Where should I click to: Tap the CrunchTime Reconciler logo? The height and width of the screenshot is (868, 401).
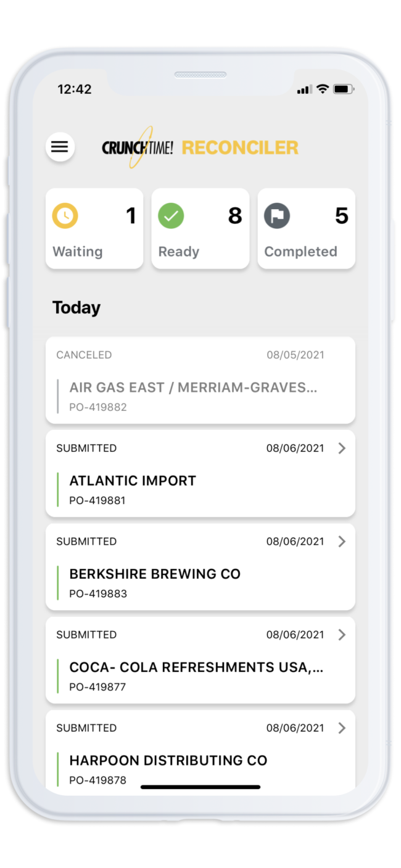[x=200, y=147]
